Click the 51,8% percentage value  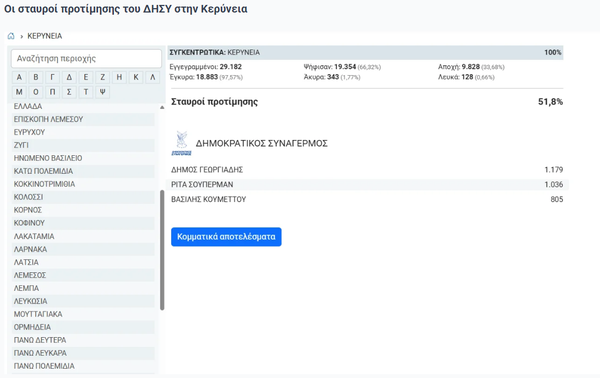click(550, 102)
